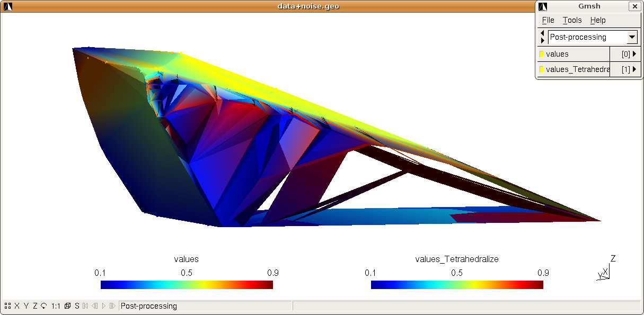
Task: Go to next module with right arrow
Action: [x=542, y=41]
